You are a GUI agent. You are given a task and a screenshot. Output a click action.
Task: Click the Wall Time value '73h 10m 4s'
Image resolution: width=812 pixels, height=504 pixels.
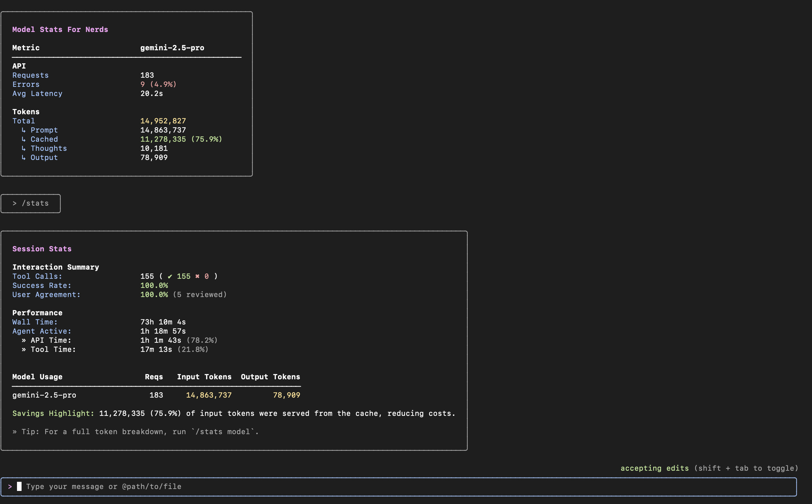[163, 322]
